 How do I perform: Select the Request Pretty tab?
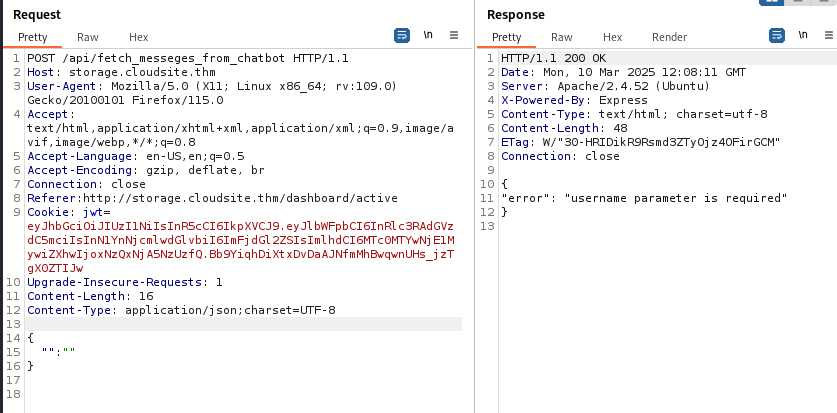(33, 37)
